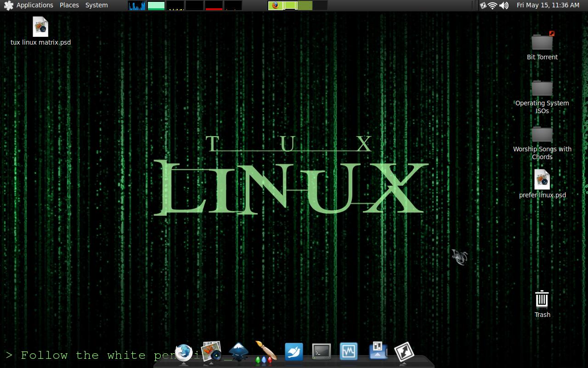
Task: Switch to the workspace showing the Firefox window
Action: click(x=275, y=6)
